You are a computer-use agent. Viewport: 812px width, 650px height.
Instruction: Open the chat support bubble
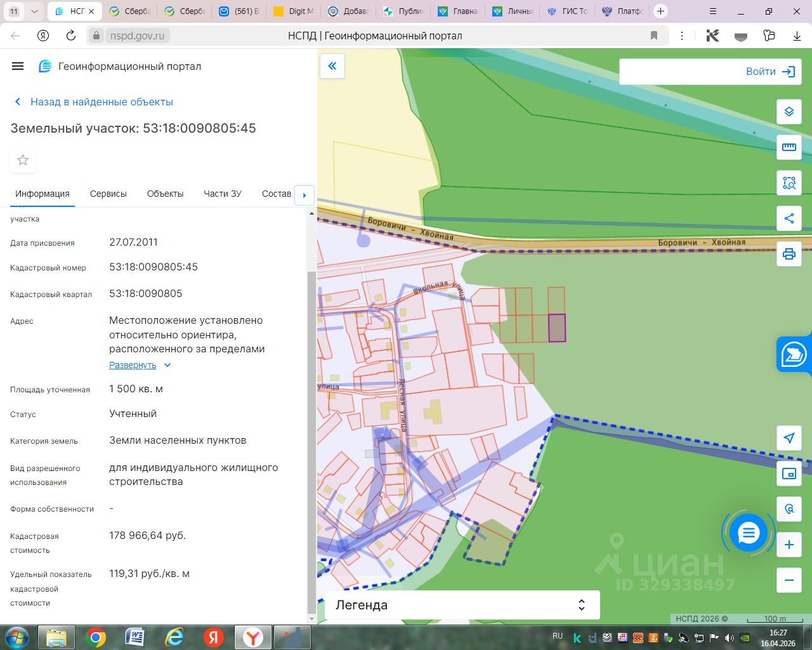click(748, 533)
